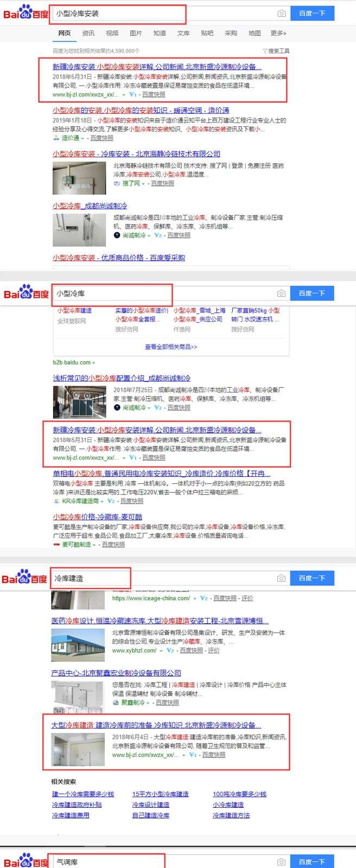Image resolution: width=356 pixels, height=868 pixels.
Task: Open result 单相电小型冷库,普通民用电冷库安装知识
Action: coord(161,474)
